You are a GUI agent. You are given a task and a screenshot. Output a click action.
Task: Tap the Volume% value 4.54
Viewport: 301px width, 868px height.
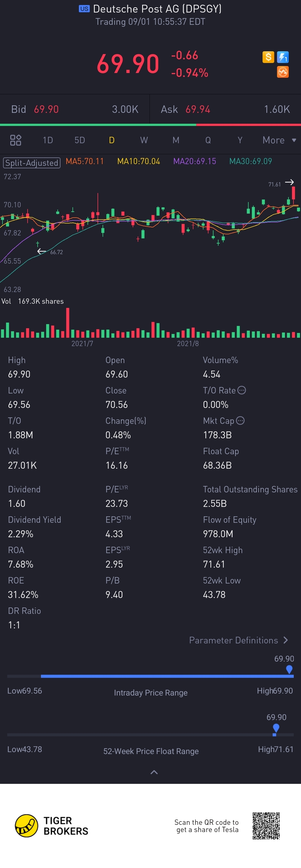pyautogui.click(x=211, y=374)
